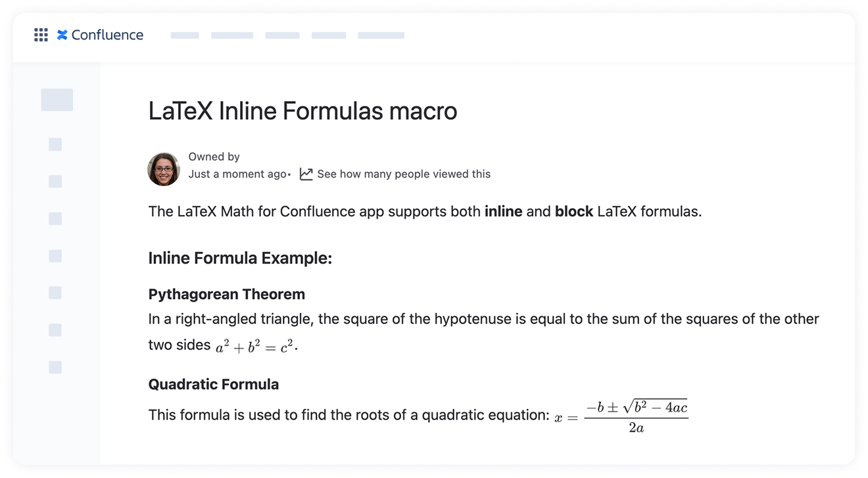This screenshot has height=478, width=868.
Task: Open the first top navigation item
Action: pos(184,35)
